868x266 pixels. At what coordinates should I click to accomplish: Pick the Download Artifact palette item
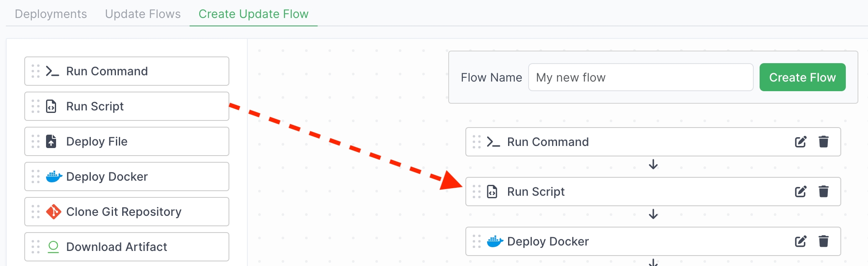(126, 247)
